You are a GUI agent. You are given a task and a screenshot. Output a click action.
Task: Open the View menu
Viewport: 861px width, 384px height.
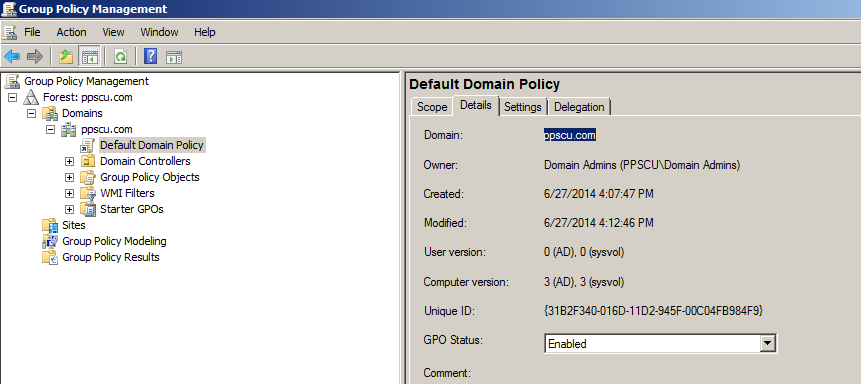click(113, 32)
